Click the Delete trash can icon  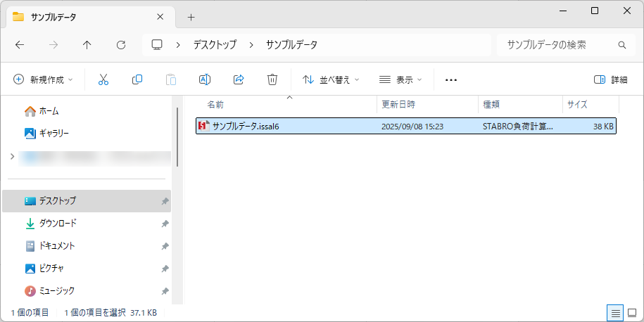pos(272,79)
